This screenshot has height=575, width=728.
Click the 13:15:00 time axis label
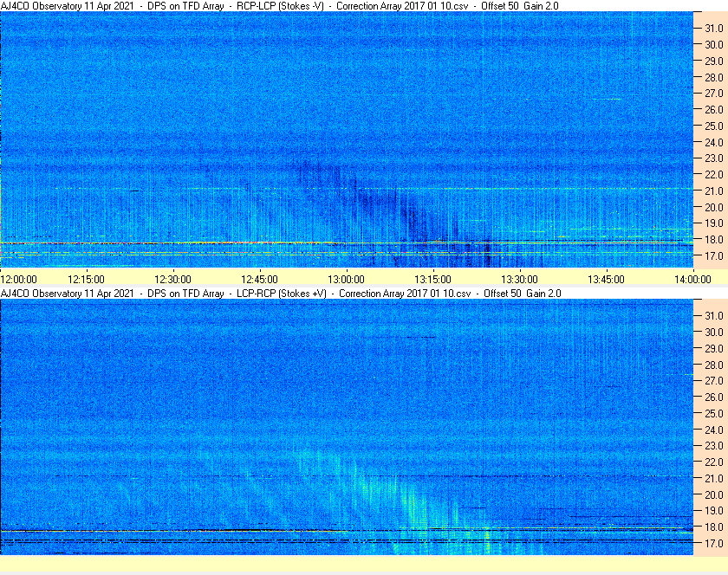pos(432,280)
